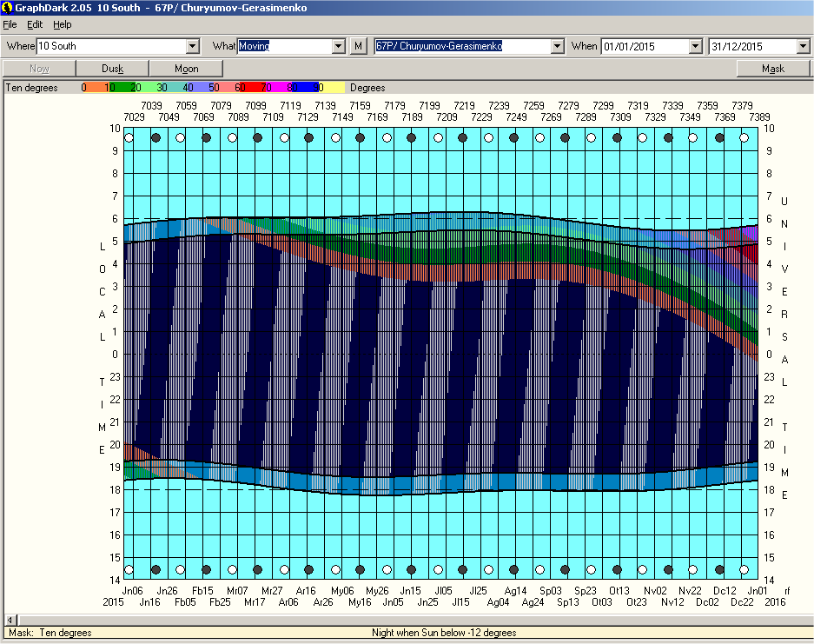Screen dimensions: 814x644
Task: Toggle the Dusk display button
Action: click(x=113, y=69)
